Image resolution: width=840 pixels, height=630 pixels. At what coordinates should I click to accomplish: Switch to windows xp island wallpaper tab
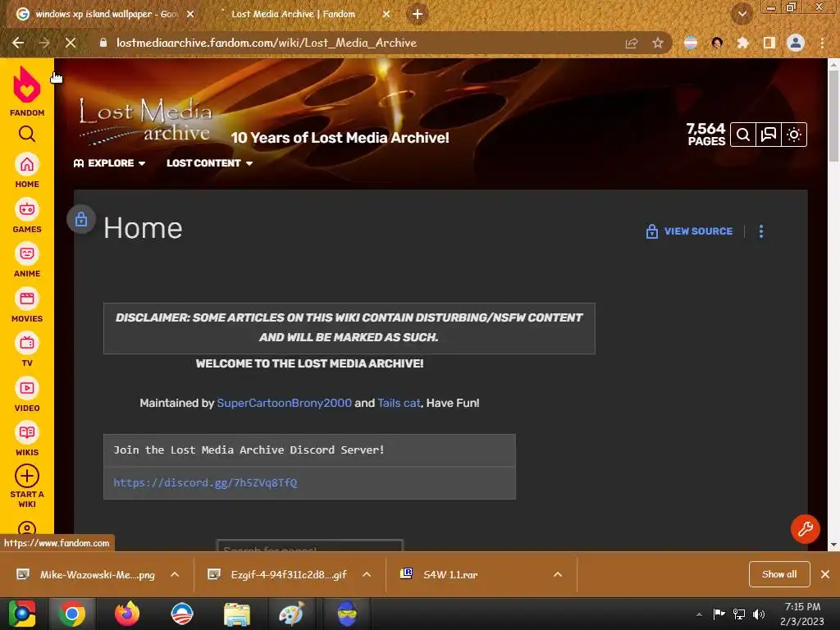(104, 14)
